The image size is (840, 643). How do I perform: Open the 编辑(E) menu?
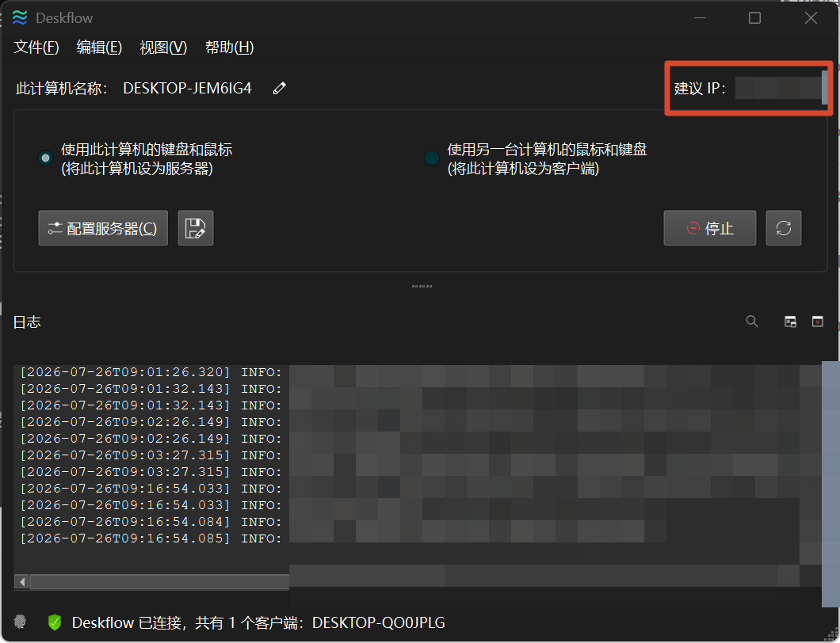(99, 47)
